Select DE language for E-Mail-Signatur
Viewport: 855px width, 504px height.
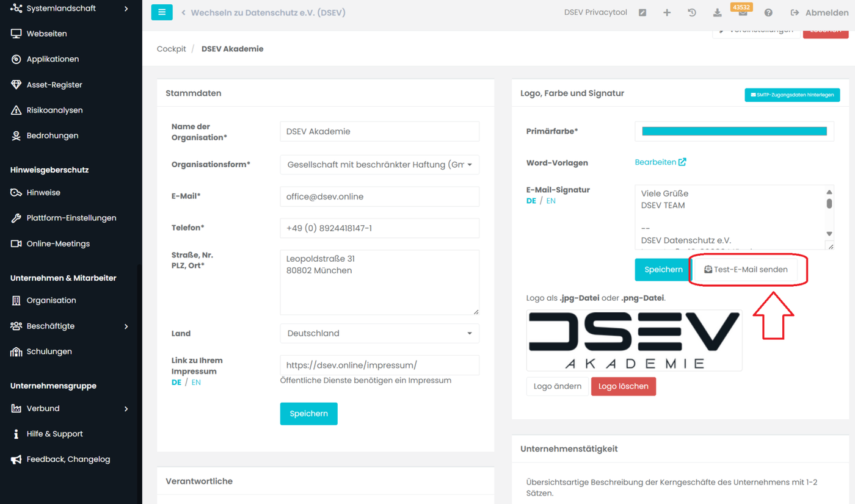(x=531, y=201)
